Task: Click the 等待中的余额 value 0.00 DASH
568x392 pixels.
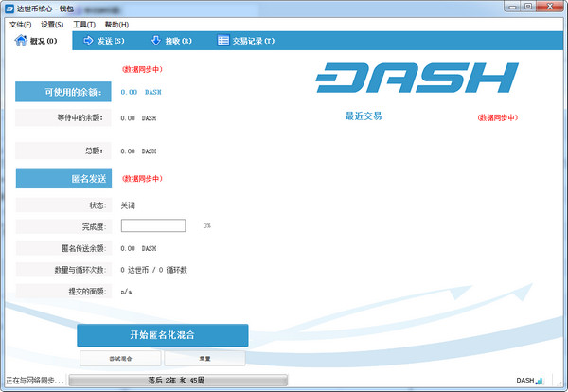Action: pyautogui.click(x=138, y=118)
